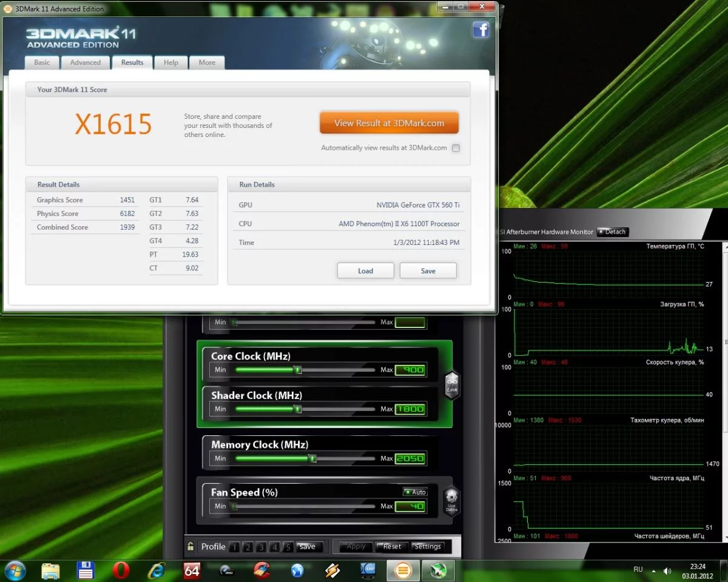Click the Facebook icon in 3DMark
This screenshot has height=582, width=728.
(x=481, y=30)
